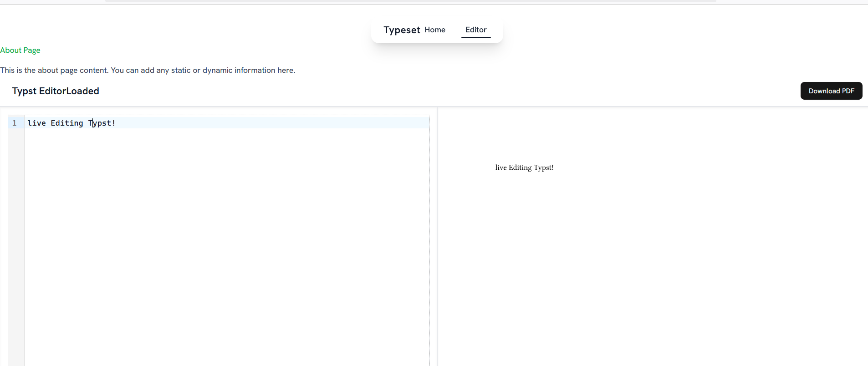Click "Typst!" in the code editor line
Screen dimensions: 868x366
102,123
